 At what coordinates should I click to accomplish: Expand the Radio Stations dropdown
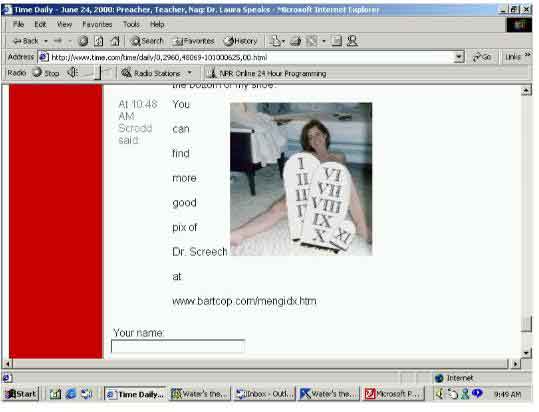click(x=190, y=73)
